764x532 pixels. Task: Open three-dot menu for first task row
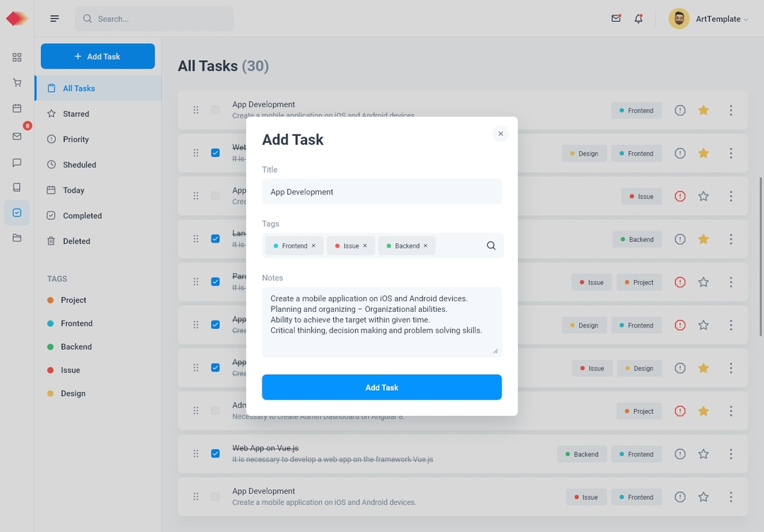coord(731,110)
